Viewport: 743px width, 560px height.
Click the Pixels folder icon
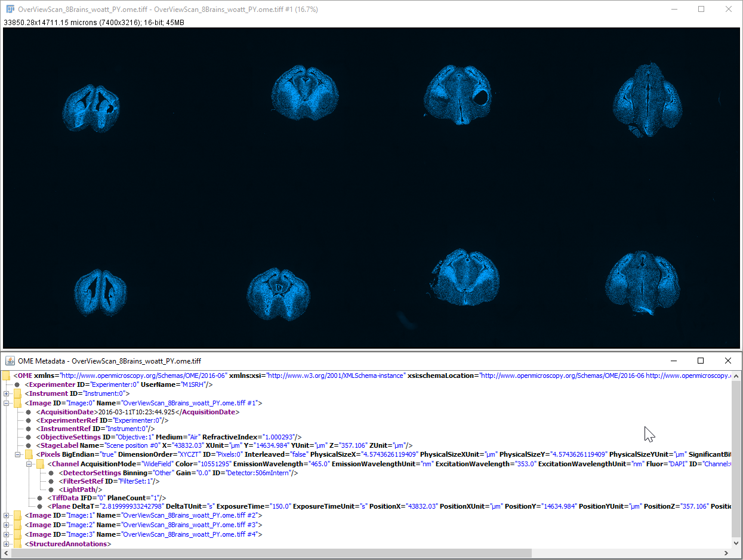coord(29,455)
